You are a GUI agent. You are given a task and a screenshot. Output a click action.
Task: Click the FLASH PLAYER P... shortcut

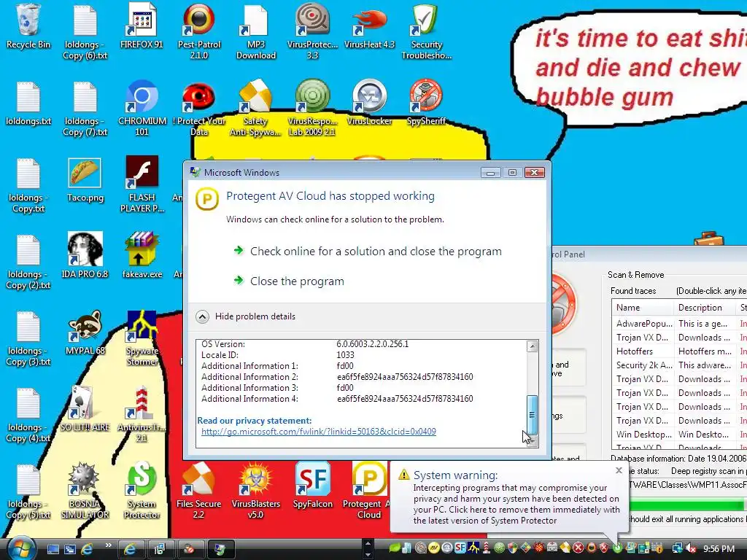coord(142,184)
